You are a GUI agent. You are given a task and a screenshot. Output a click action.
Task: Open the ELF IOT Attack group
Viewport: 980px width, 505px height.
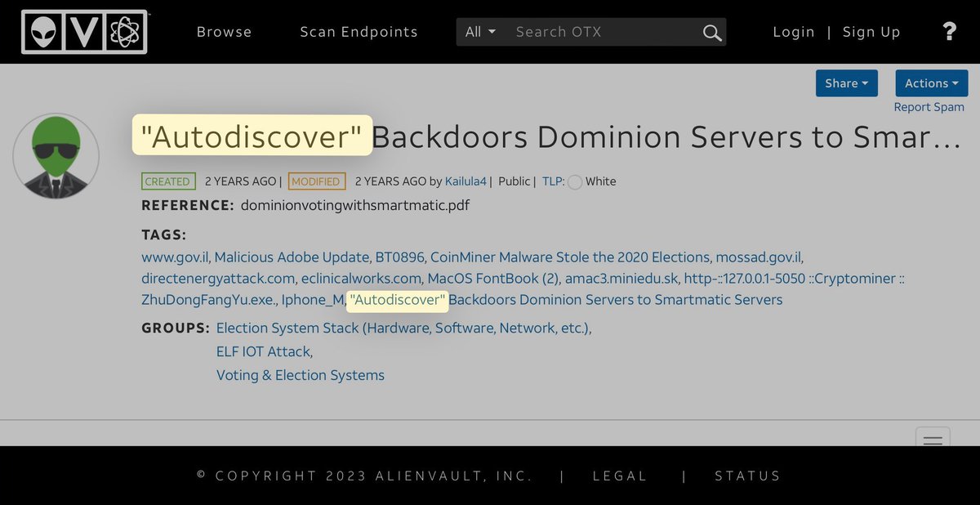pyautogui.click(x=263, y=352)
